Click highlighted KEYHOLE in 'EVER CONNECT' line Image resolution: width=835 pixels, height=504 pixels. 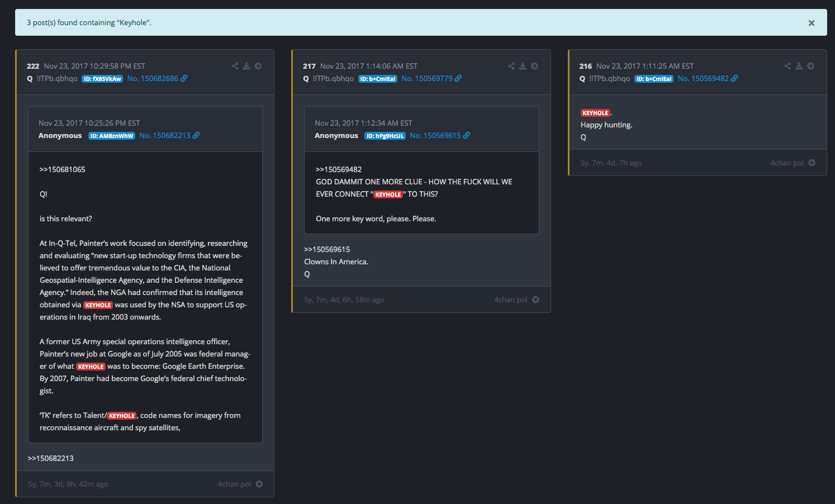pyautogui.click(x=388, y=194)
